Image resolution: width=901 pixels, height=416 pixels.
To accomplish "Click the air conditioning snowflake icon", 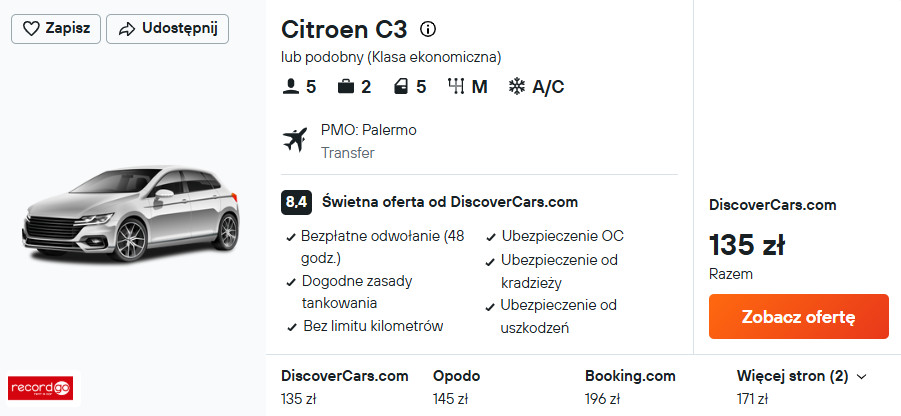I will tap(517, 87).
